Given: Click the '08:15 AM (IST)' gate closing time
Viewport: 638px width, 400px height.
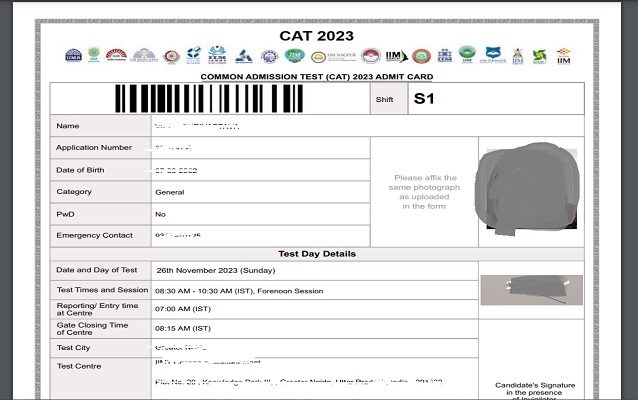Looking at the screenshot, I should 183,328.
